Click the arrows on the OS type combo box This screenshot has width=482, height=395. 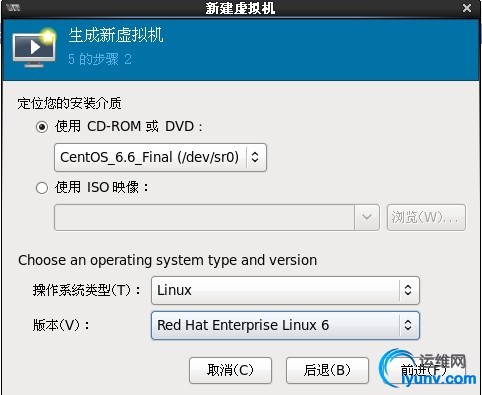click(x=408, y=290)
